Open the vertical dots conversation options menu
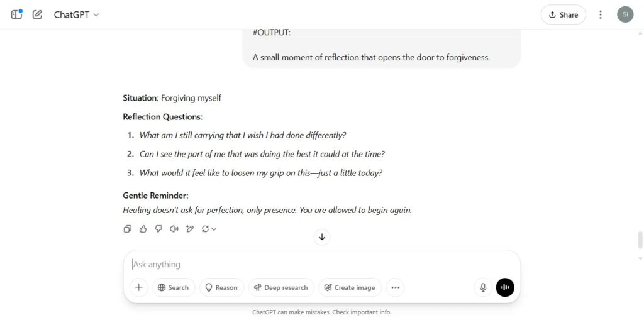This screenshot has height=320, width=644. coord(601,15)
